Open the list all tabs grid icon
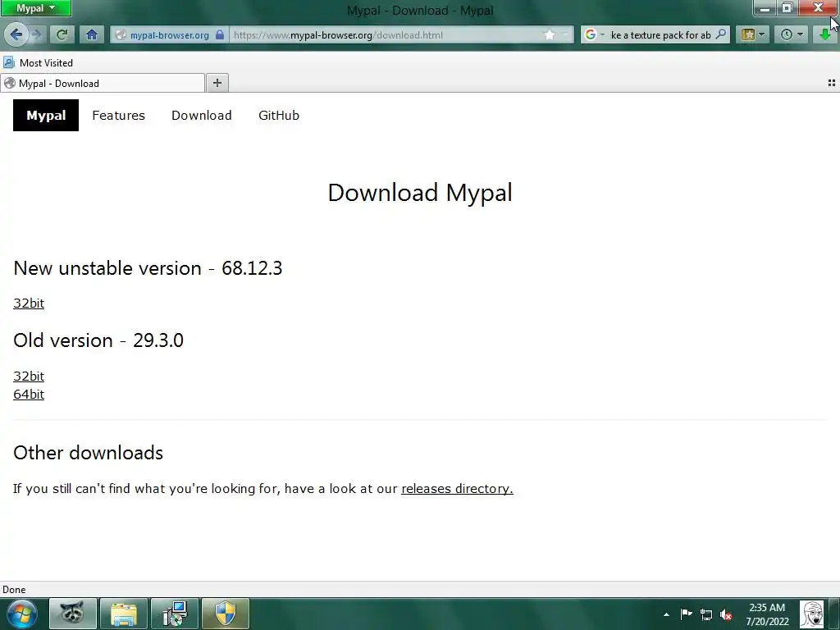 [x=832, y=83]
